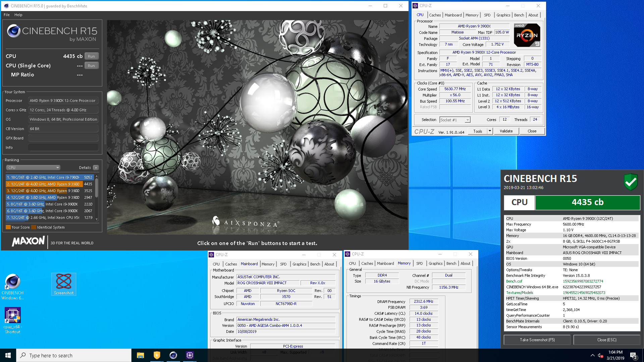
Task: Click the Cinebench R15 logo icon
Action: coord(14,31)
